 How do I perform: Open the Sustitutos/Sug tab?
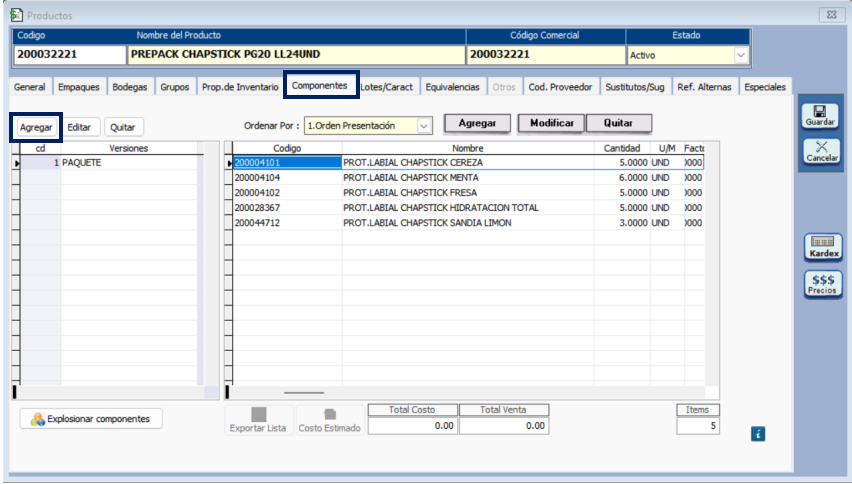[635, 87]
